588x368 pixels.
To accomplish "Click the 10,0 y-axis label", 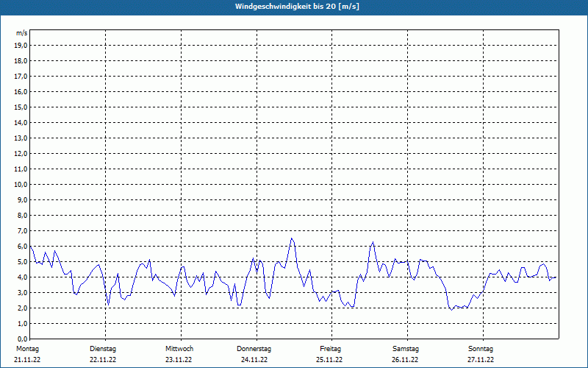I will (21, 185).
